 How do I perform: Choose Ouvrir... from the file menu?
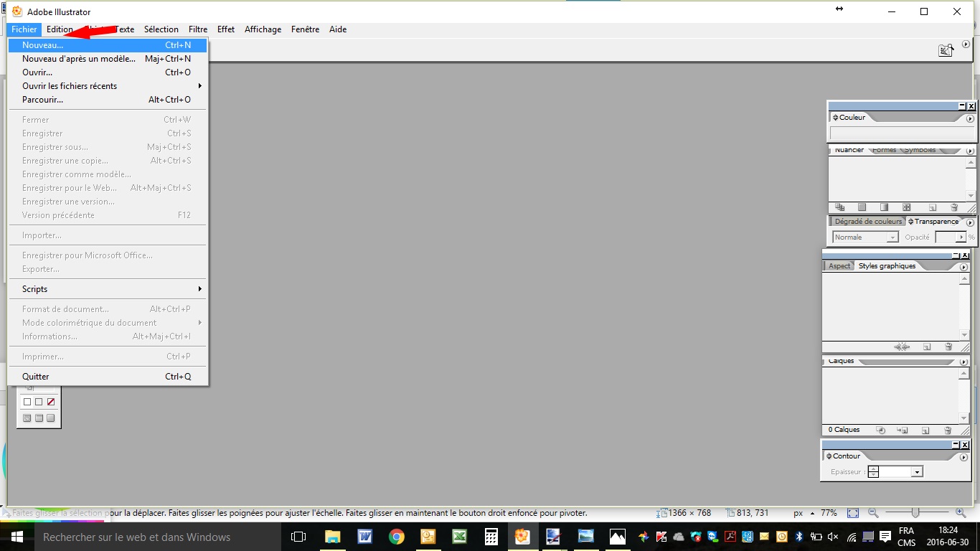(108, 72)
